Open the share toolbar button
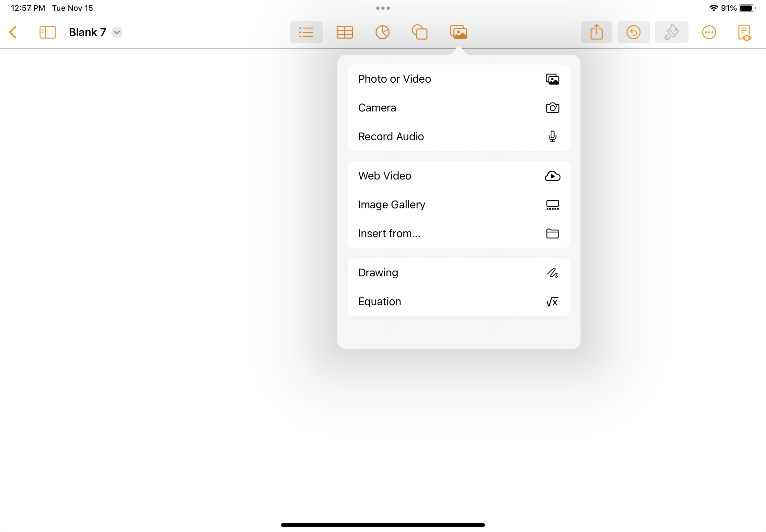This screenshot has height=532, width=766. (x=597, y=32)
